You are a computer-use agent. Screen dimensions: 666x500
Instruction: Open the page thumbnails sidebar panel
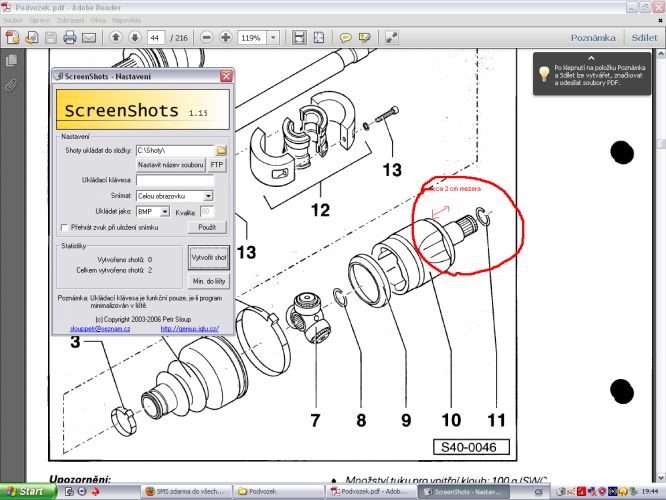point(11,60)
